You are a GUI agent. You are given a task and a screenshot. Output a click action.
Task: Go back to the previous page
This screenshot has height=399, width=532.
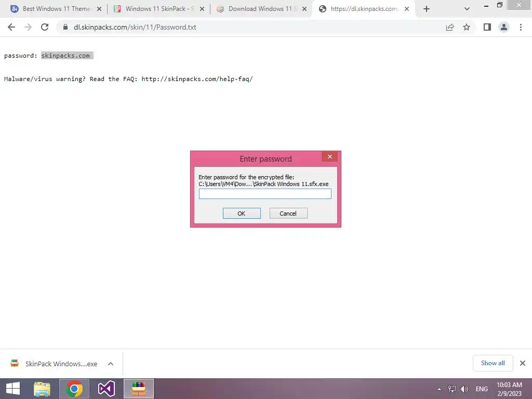pos(11,27)
